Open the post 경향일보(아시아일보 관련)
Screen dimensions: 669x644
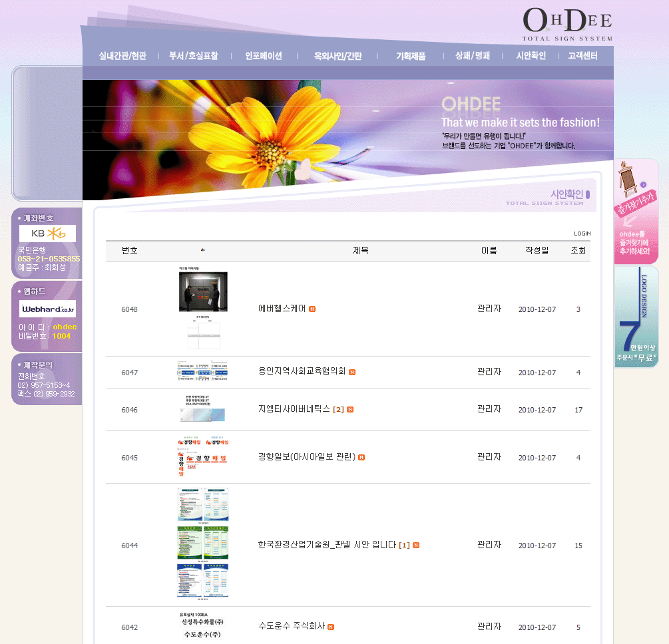[x=307, y=457]
